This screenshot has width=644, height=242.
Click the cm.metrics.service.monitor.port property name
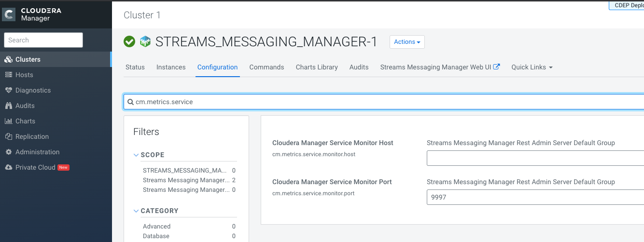click(x=314, y=193)
